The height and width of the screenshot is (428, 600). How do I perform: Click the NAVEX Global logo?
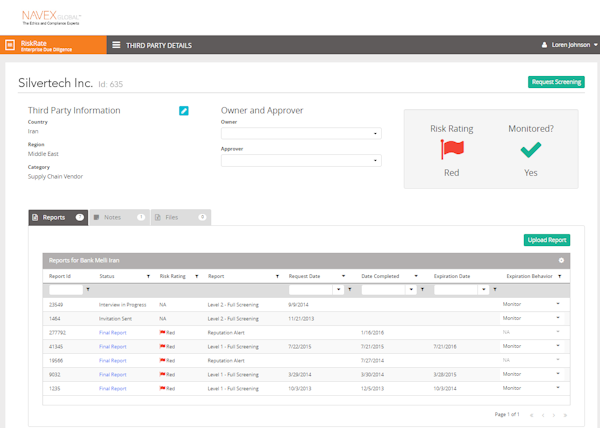click(51, 18)
